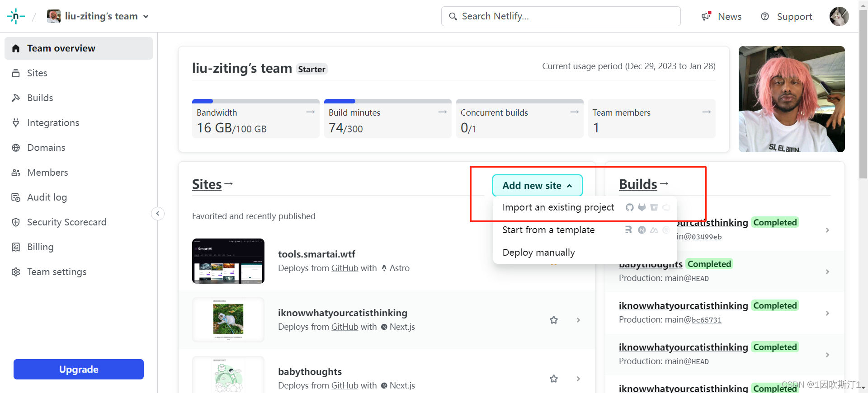Collapse the Add new site dropdown
The height and width of the screenshot is (393, 868).
(x=538, y=185)
